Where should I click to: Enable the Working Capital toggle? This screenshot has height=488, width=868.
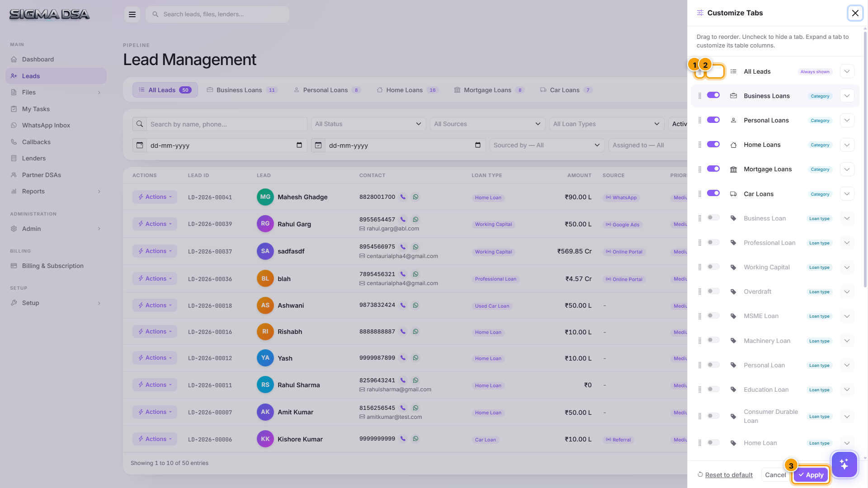click(x=713, y=267)
